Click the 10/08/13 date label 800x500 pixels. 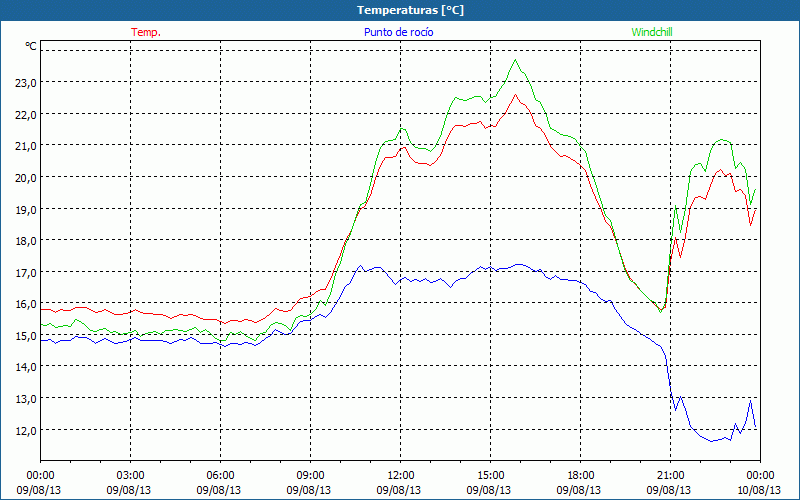click(759, 490)
